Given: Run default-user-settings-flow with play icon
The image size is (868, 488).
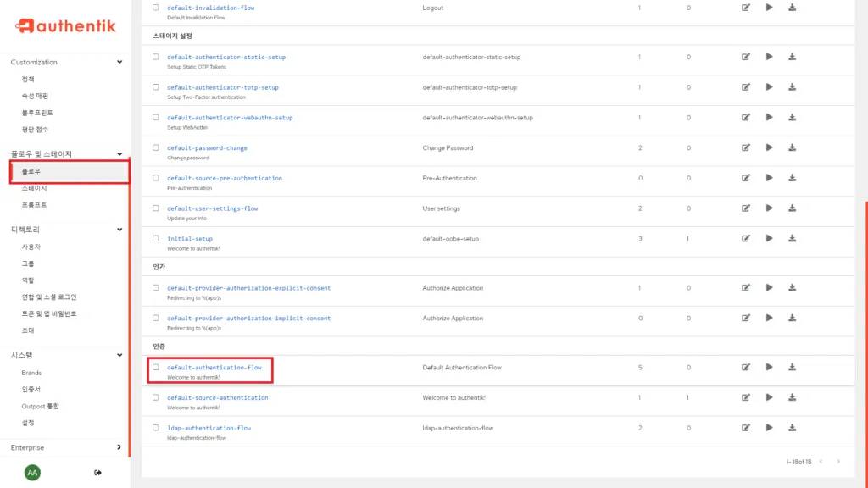Looking at the screenshot, I should point(769,208).
